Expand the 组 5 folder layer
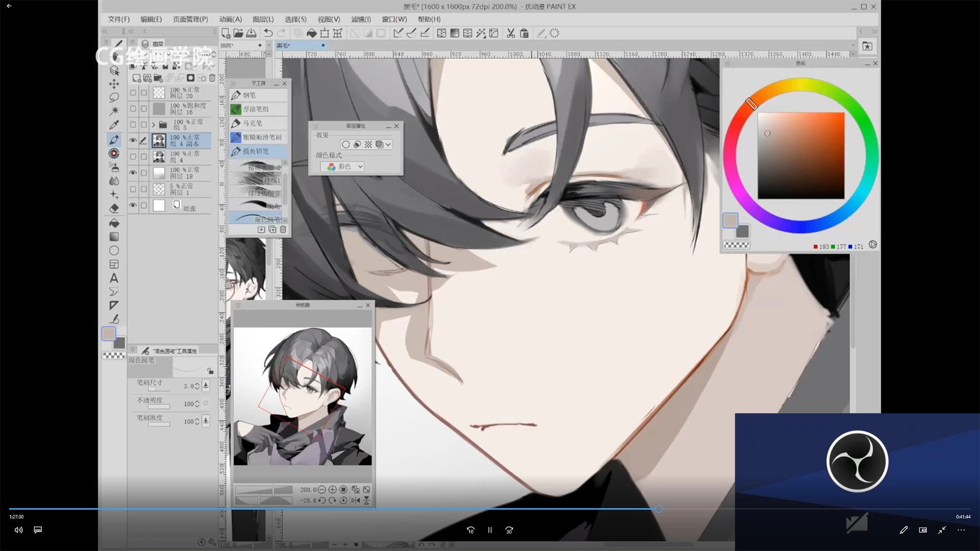Screen dimensions: 980x551 pos(153,125)
